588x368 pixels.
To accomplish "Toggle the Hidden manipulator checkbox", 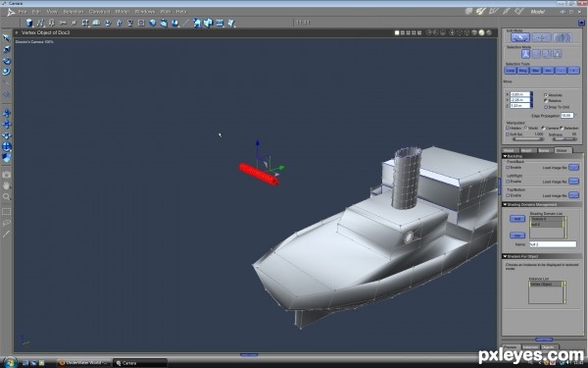I will [508, 128].
